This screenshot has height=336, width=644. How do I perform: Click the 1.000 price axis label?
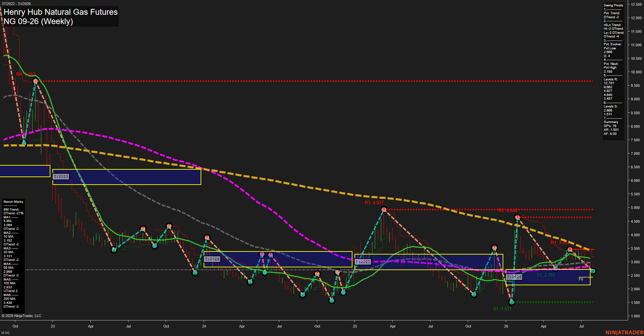pyautogui.click(x=635, y=316)
